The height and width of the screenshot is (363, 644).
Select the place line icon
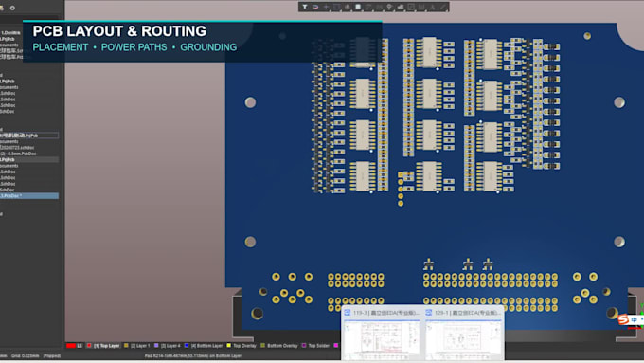tap(443, 7)
